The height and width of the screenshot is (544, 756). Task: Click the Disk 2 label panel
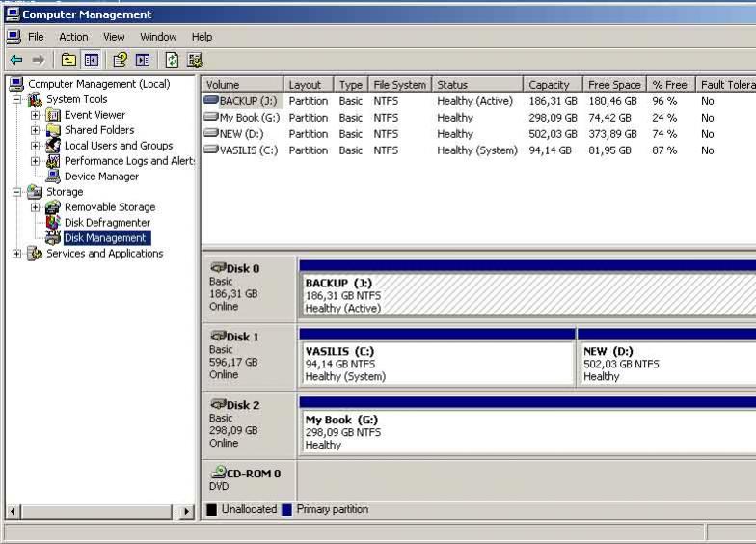[x=249, y=425]
